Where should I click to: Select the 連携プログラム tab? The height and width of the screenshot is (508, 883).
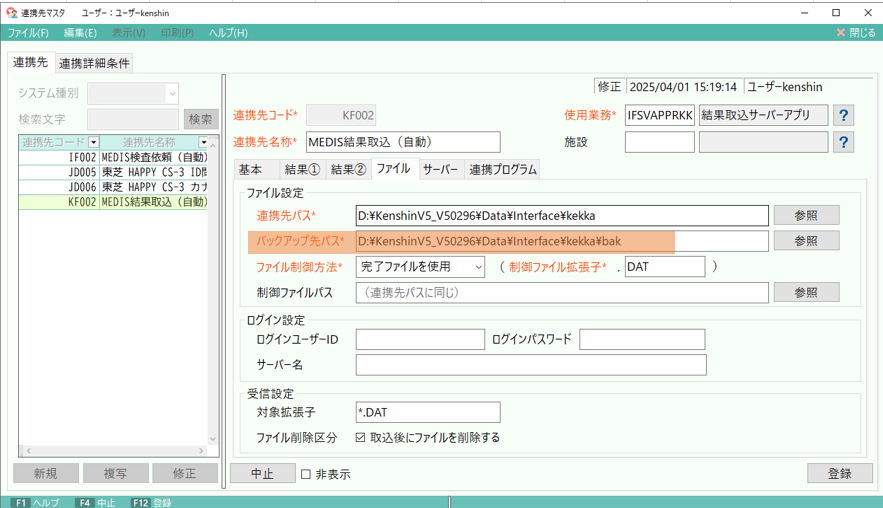coord(503,169)
